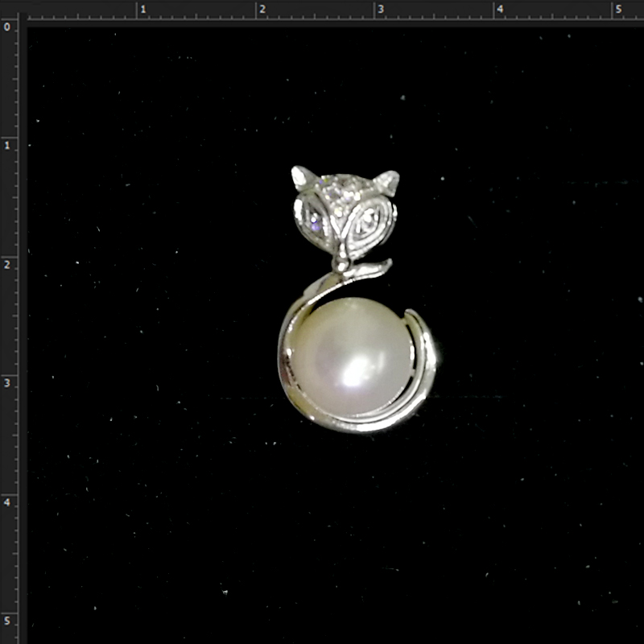Click the "3" mark on the horizontal ruler
The width and height of the screenshot is (644, 644).
[381, 9]
